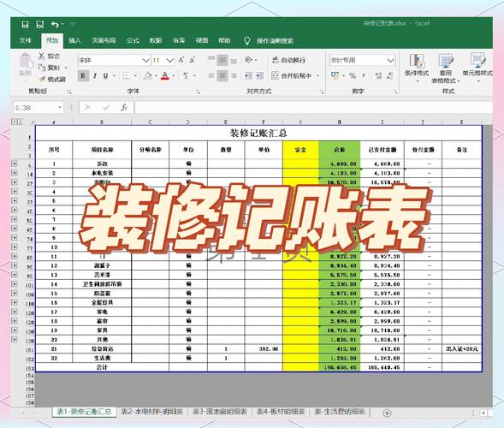Viewport: 504px width, 428px height.
Task: Click the Format Painter (格式刷) icon
Action: point(42,79)
